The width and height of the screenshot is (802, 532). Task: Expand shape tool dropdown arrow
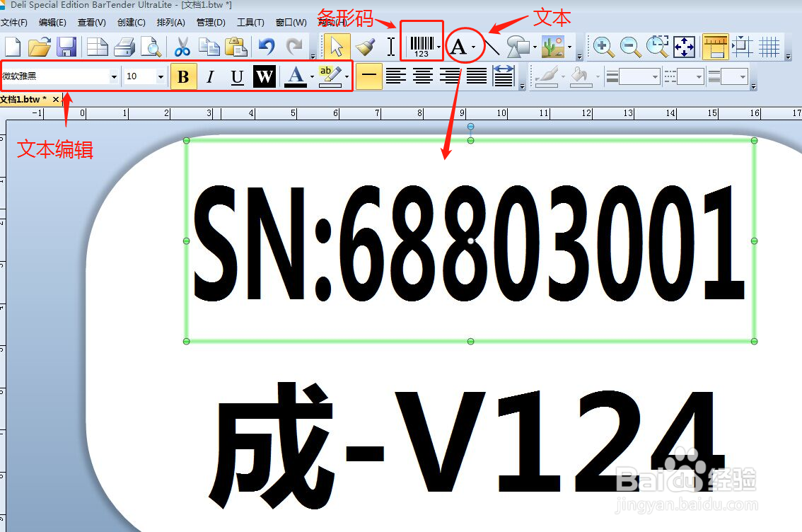coord(535,47)
